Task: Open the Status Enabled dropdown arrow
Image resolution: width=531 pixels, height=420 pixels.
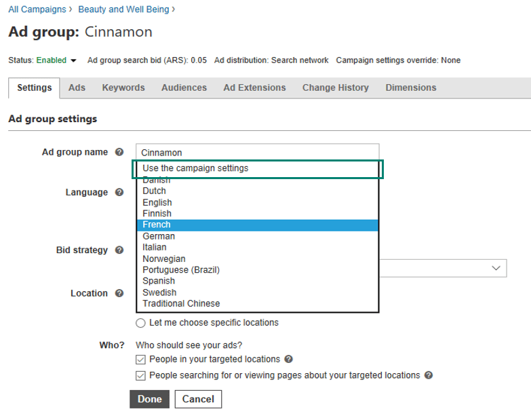Action: coord(73,60)
